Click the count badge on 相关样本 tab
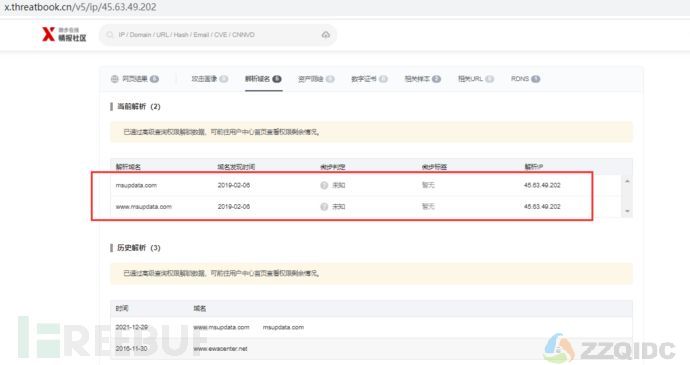 click(x=436, y=79)
